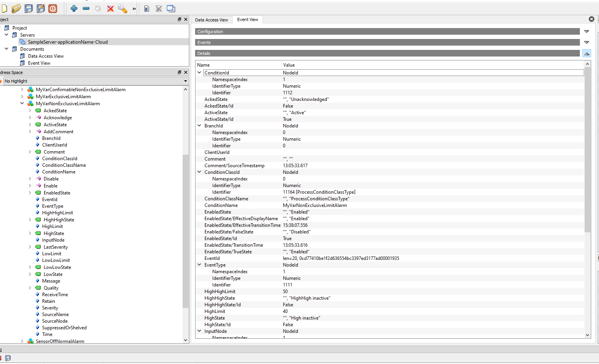
Task: Expand the MyVarExclusiveLimitAlarm node chevron
Action: click(x=22, y=97)
